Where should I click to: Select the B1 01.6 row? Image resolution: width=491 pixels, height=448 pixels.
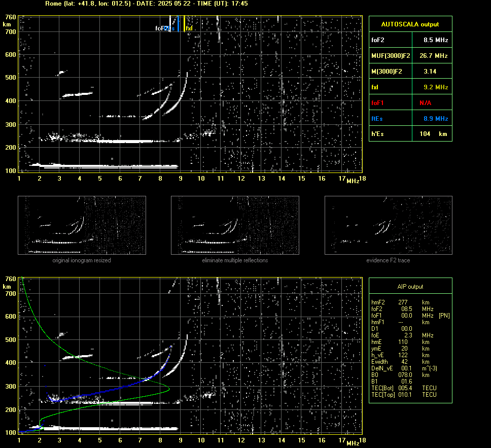pyautogui.click(x=392, y=381)
